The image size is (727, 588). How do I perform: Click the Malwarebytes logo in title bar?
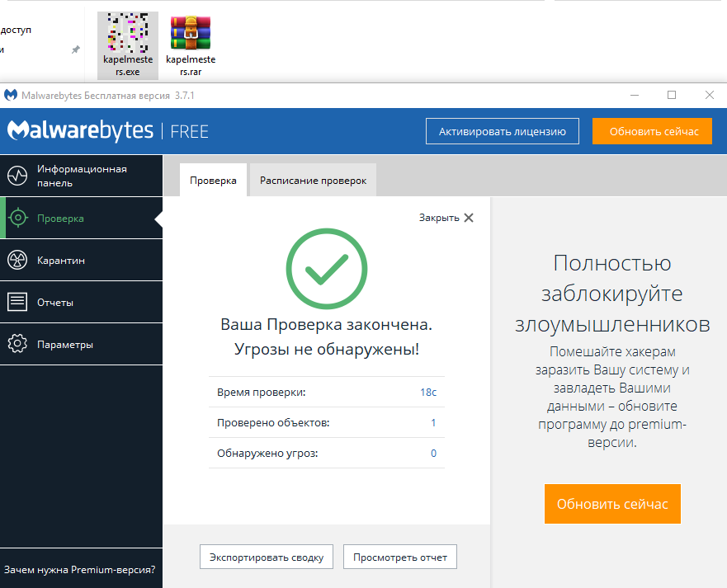click(x=10, y=95)
